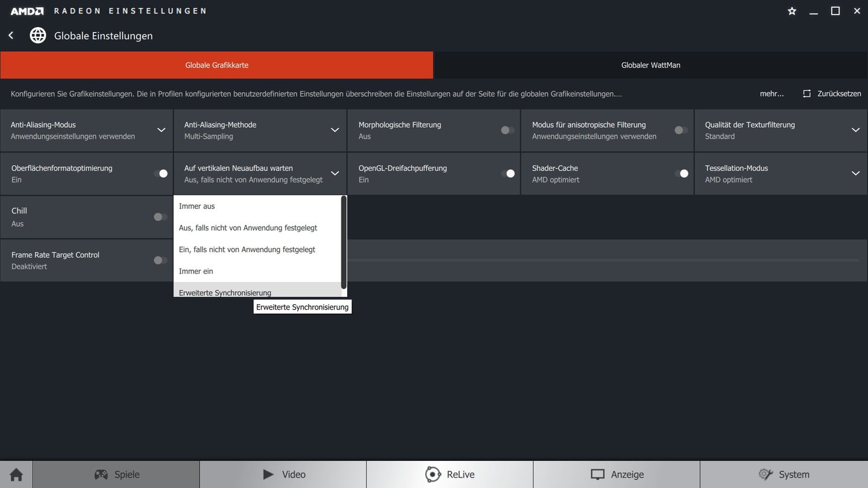The width and height of the screenshot is (868, 488).
Task: Open System settings via the gear icon
Action: tap(766, 474)
